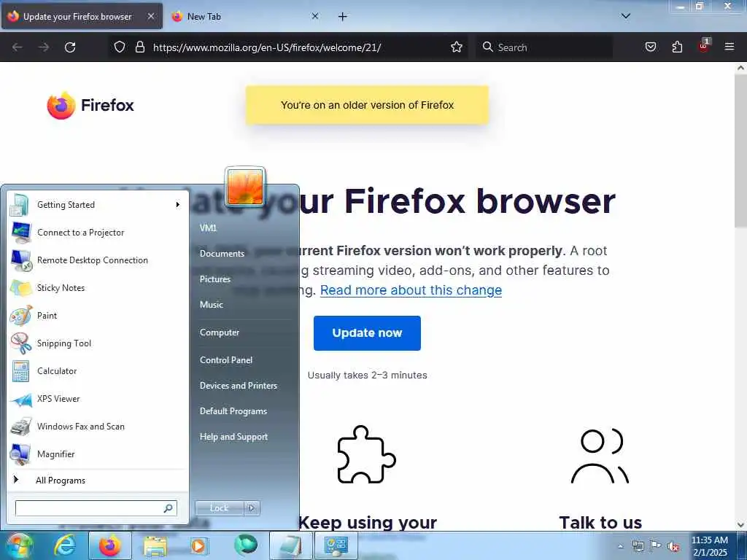Click the user account flower picture
Screen dimensions: 747x560
click(245, 187)
